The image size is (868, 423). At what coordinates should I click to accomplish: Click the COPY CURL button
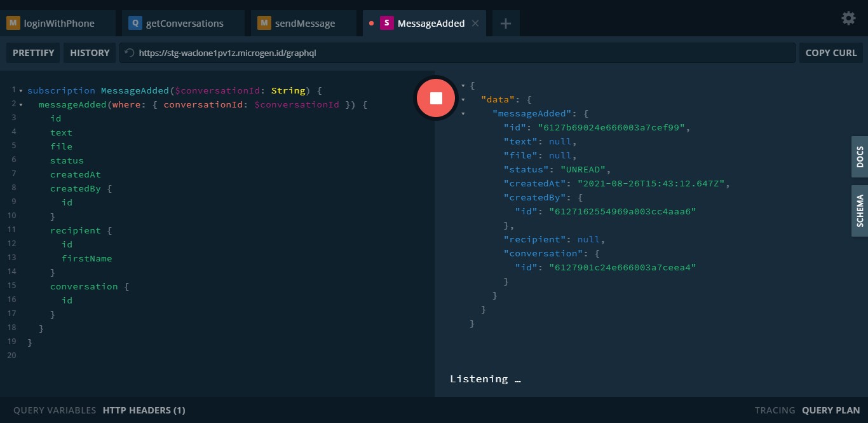[x=831, y=53]
